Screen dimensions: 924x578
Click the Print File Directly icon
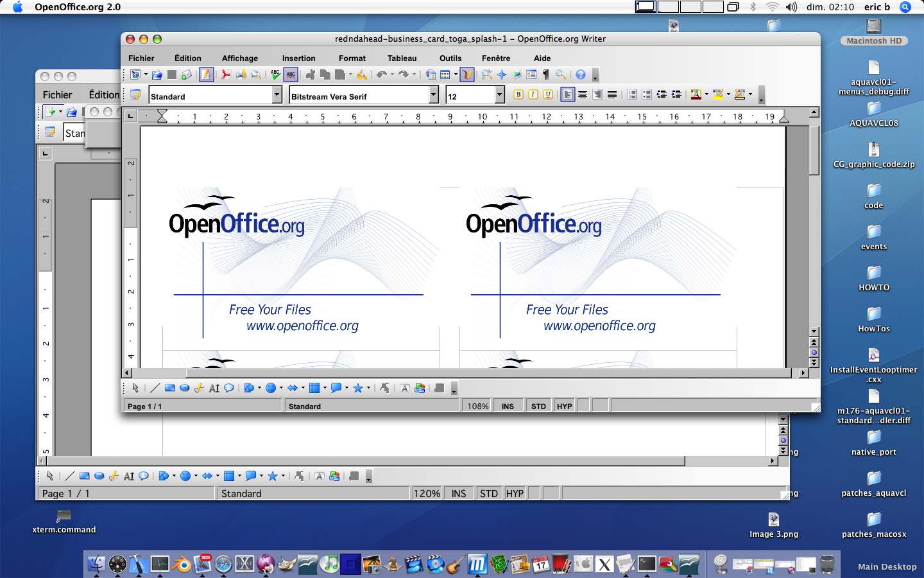(241, 74)
